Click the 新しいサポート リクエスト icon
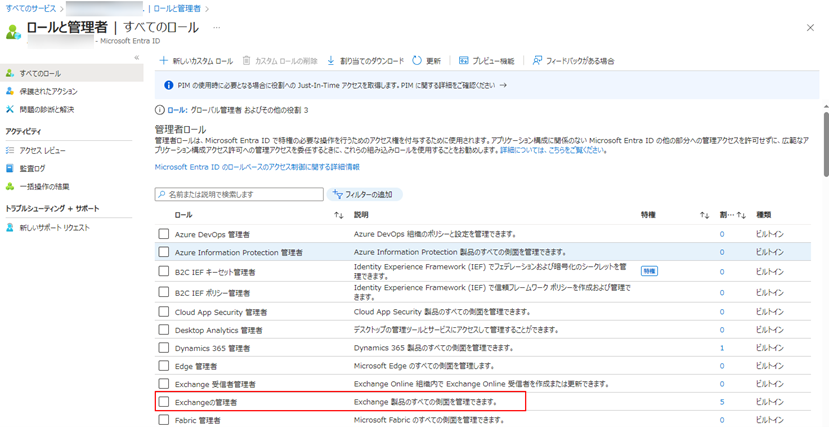This screenshot has width=829, height=427. tap(10, 228)
